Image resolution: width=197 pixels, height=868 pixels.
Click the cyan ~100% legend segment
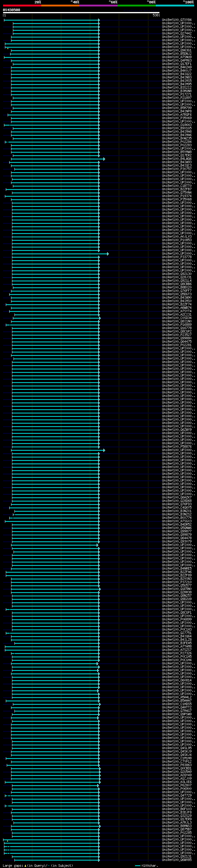pyautogui.click(x=175, y=6)
